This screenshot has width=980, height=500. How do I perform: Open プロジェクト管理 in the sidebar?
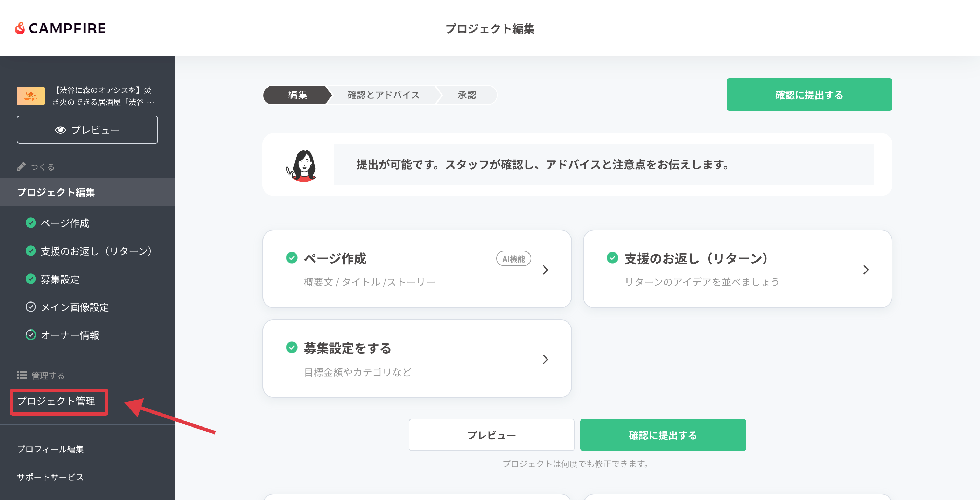click(56, 401)
